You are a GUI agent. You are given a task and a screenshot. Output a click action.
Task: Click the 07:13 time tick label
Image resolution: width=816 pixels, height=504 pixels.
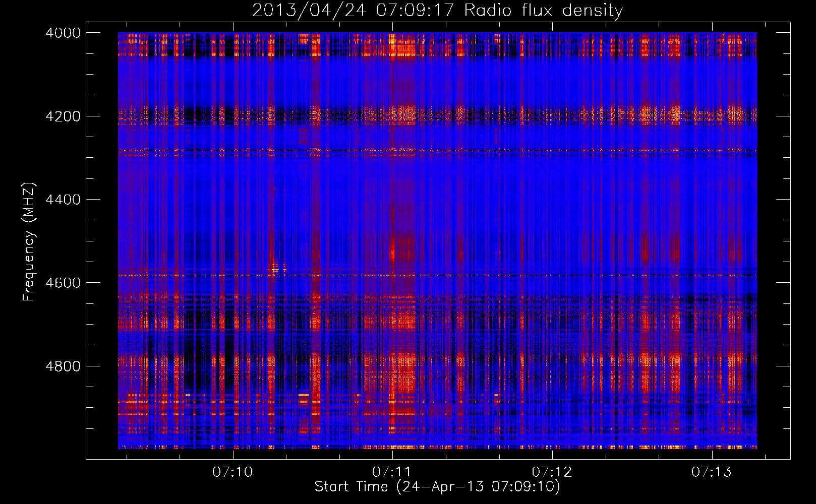(x=711, y=472)
